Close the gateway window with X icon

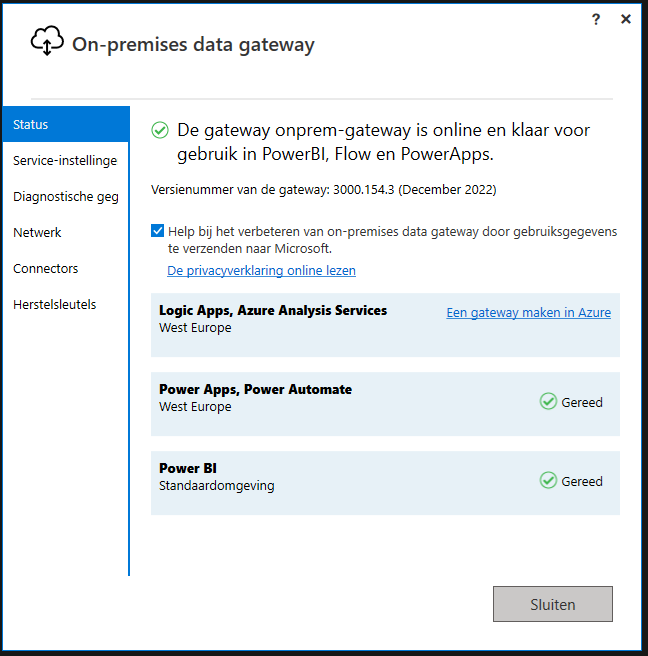pos(626,19)
